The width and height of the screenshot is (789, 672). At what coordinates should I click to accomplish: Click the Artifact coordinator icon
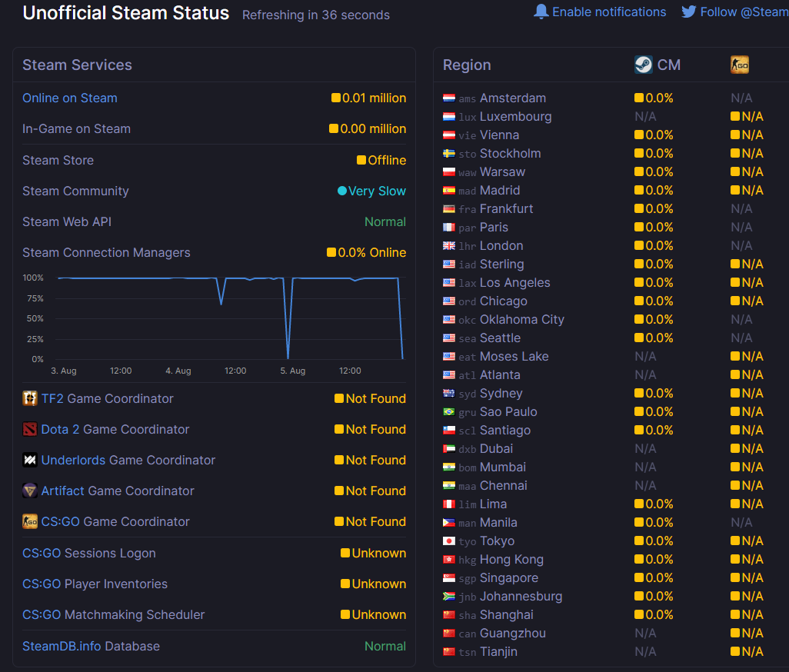30,491
